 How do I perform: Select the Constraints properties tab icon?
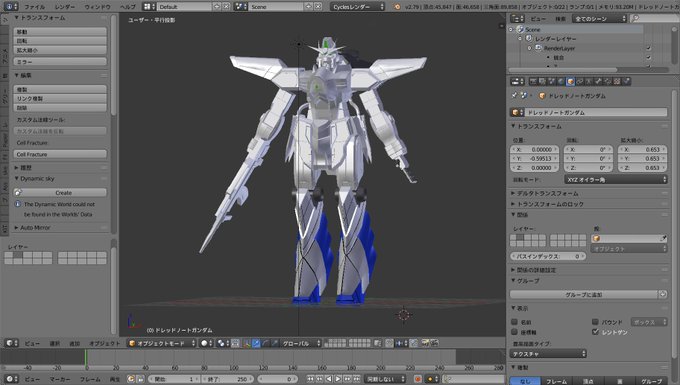[579, 81]
